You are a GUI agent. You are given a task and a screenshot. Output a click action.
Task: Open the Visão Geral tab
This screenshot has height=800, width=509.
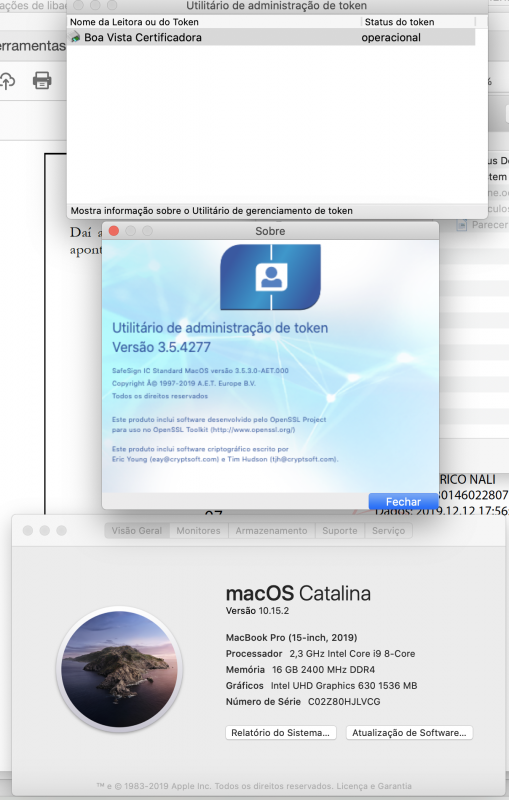pos(137,531)
